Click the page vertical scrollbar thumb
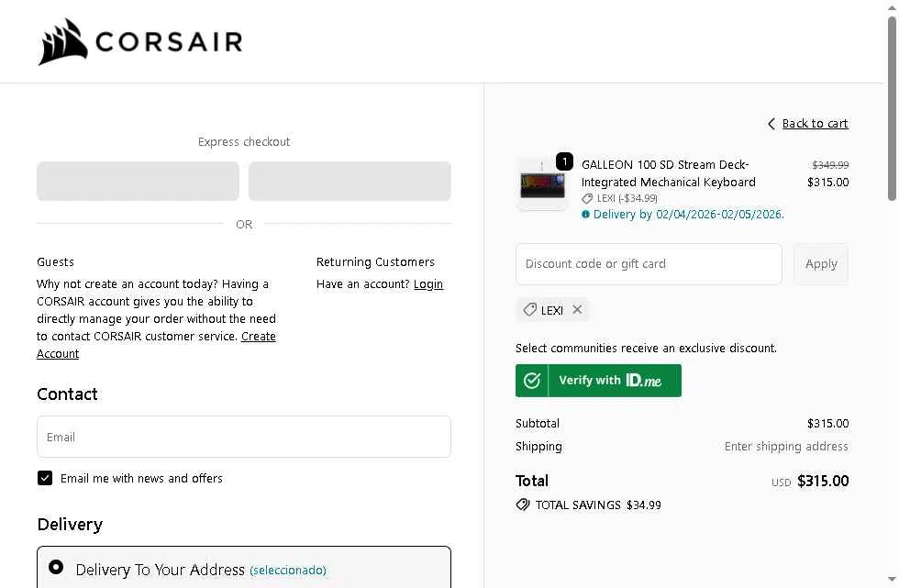This screenshot has width=899, height=588. point(892,109)
